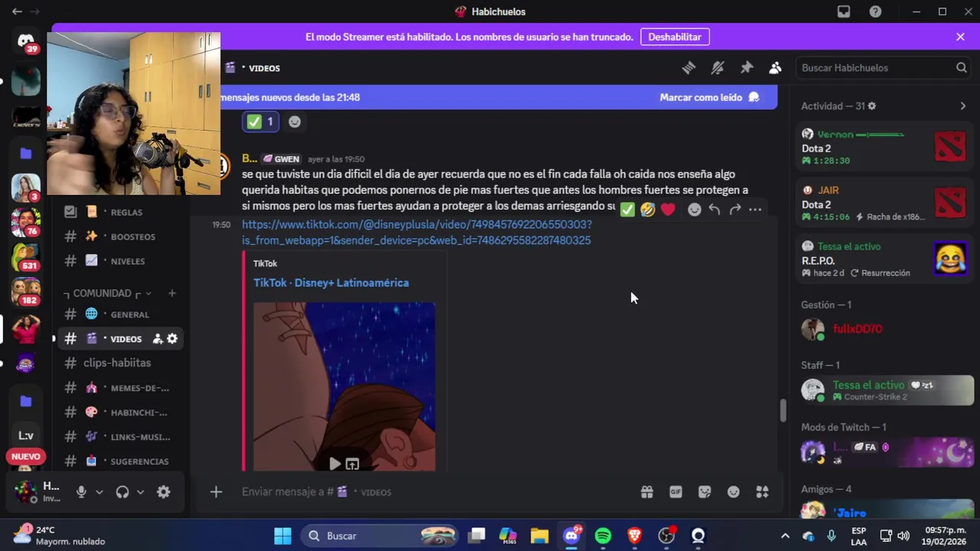Go back with the left arrow
This screenshot has width=980, height=551.
[x=17, y=11]
